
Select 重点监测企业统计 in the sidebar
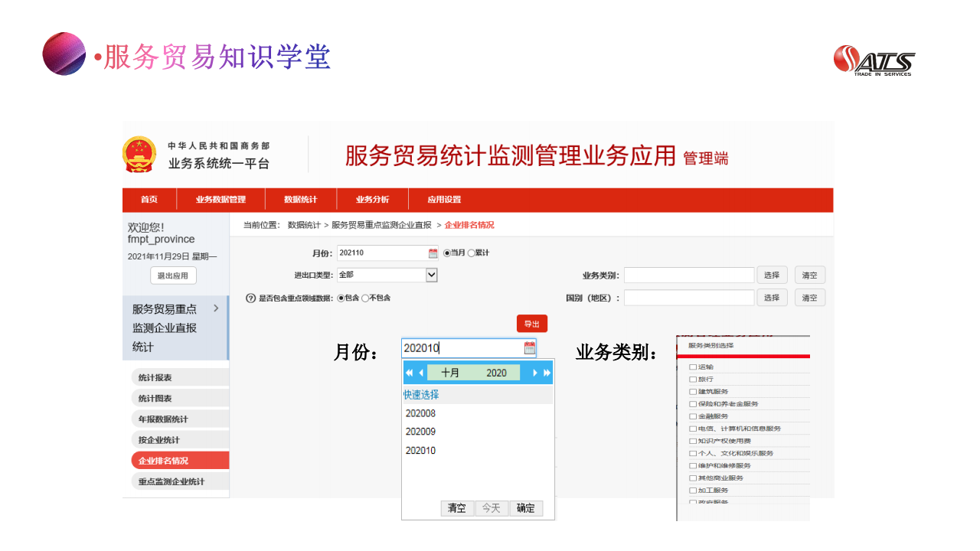pos(180,481)
